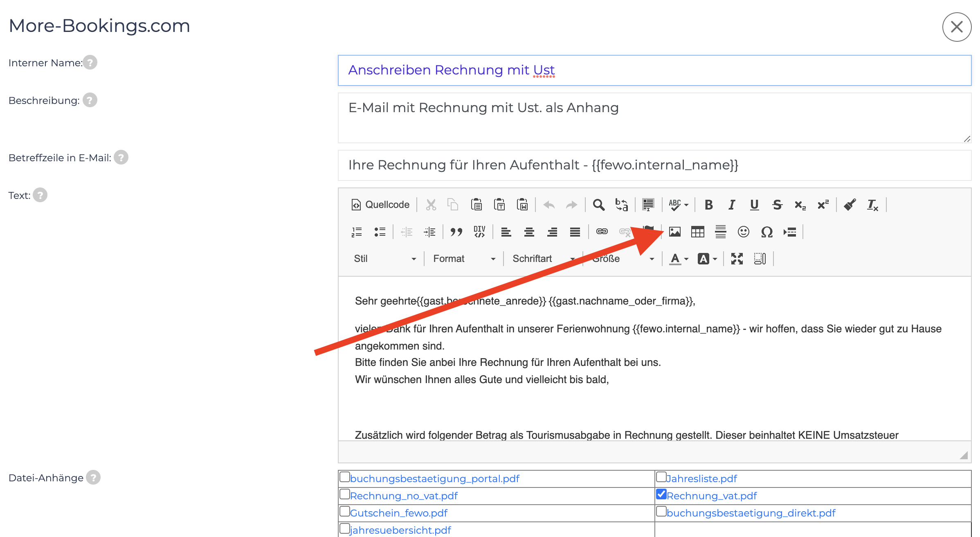Open the background color picker
Viewport: 980px width, 537px height.
[707, 259]
